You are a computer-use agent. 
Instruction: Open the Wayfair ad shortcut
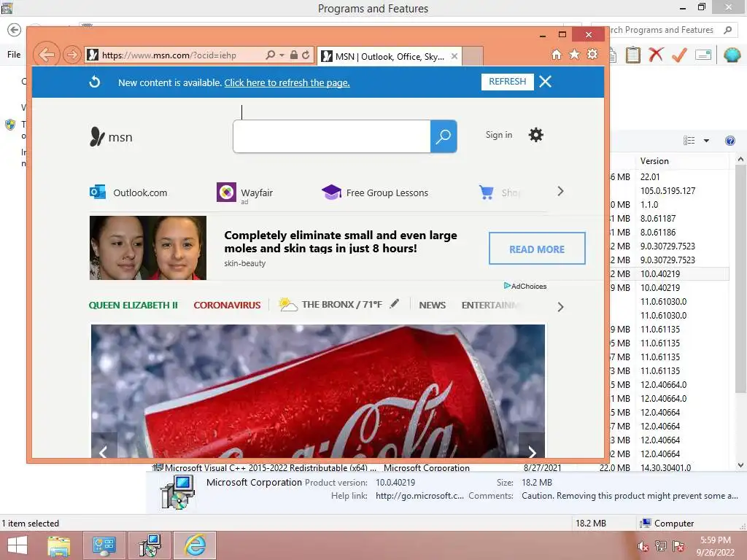(x=245, y=192)
